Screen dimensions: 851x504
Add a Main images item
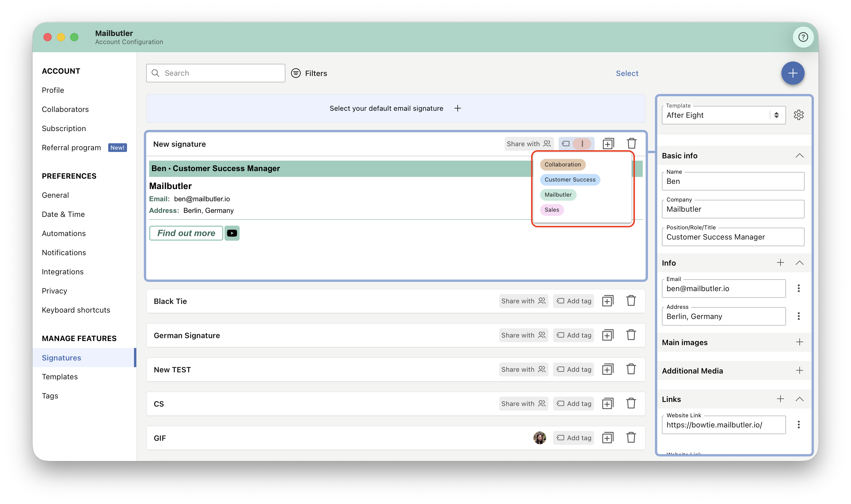pyautogui.click(x=799, y=342)
